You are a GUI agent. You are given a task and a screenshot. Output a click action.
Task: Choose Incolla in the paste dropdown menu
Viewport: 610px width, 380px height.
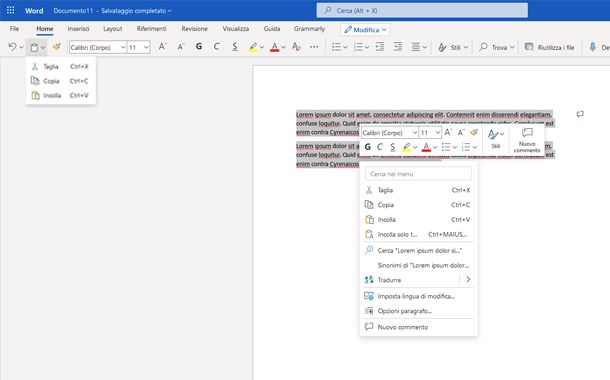point(61,95)
